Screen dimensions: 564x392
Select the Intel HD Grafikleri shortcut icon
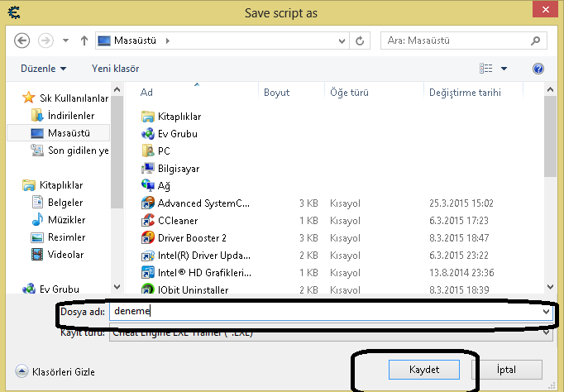147,273
